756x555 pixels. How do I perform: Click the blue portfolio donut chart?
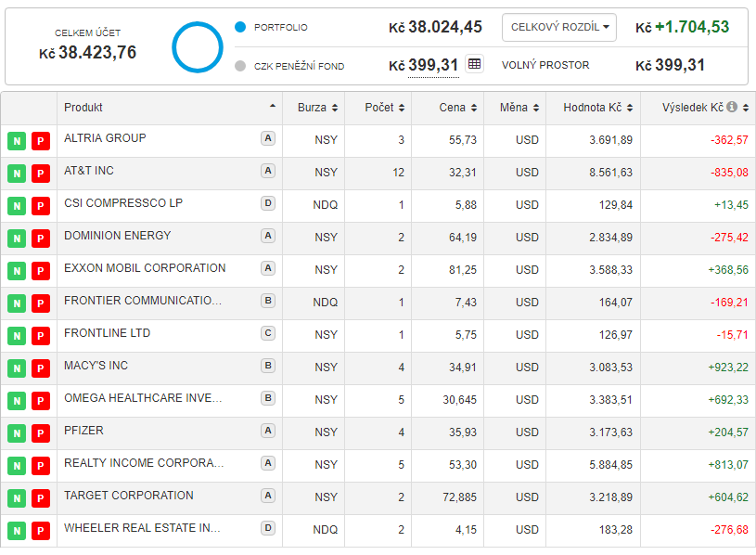click(x=198, y=47)
